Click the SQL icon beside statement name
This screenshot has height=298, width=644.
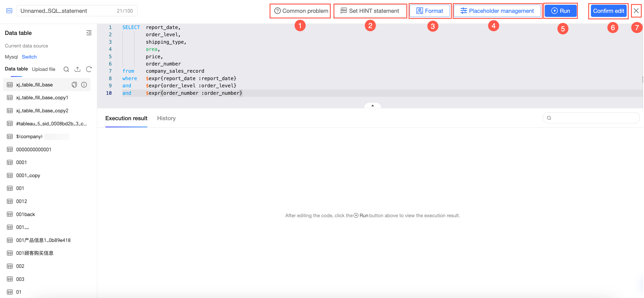tap(9, 11)
